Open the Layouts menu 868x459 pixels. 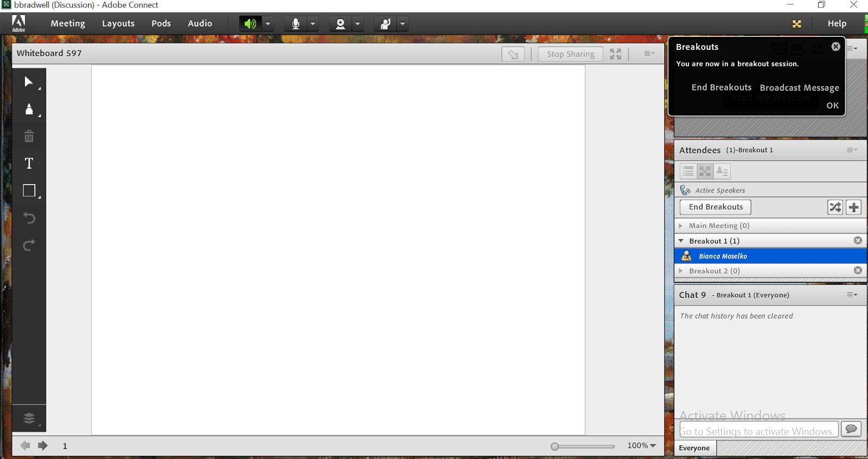click(118, 23)
